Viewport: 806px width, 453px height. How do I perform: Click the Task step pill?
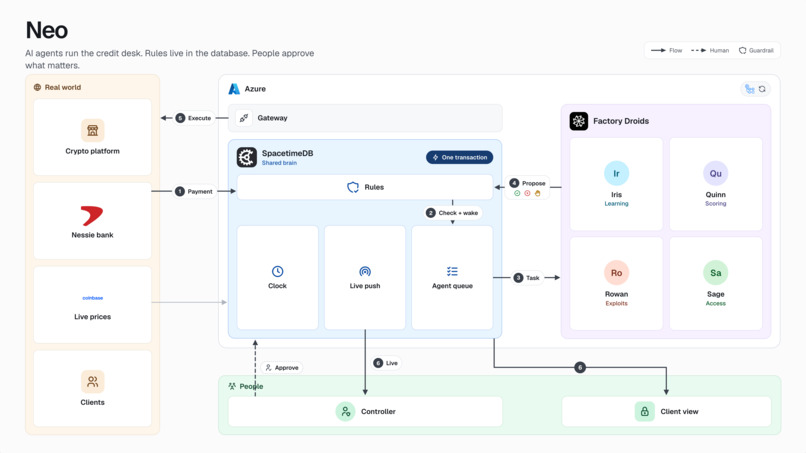pos(527,278)
